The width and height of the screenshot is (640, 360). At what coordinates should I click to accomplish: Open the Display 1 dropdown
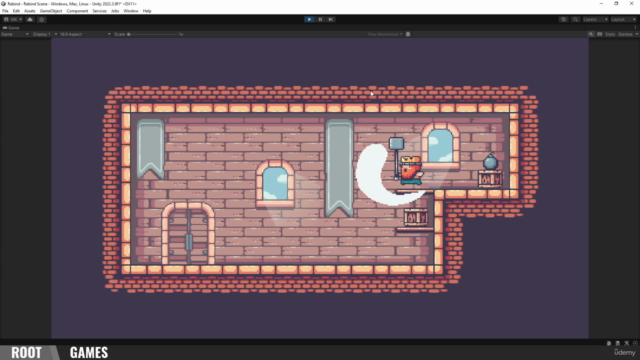[x=44, y=34]
